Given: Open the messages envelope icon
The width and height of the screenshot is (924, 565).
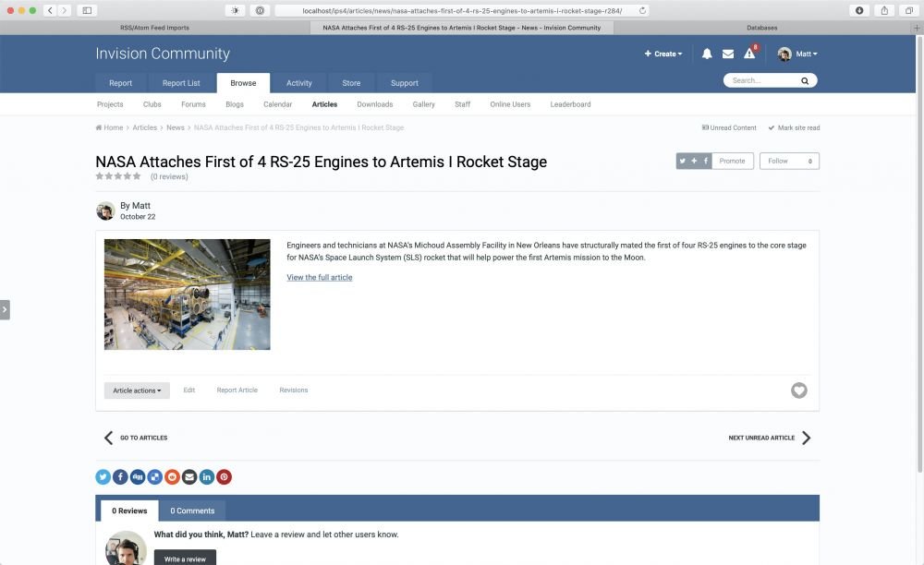Looking at the screenshot, I should pyautogui.click(x=728, y=54).
